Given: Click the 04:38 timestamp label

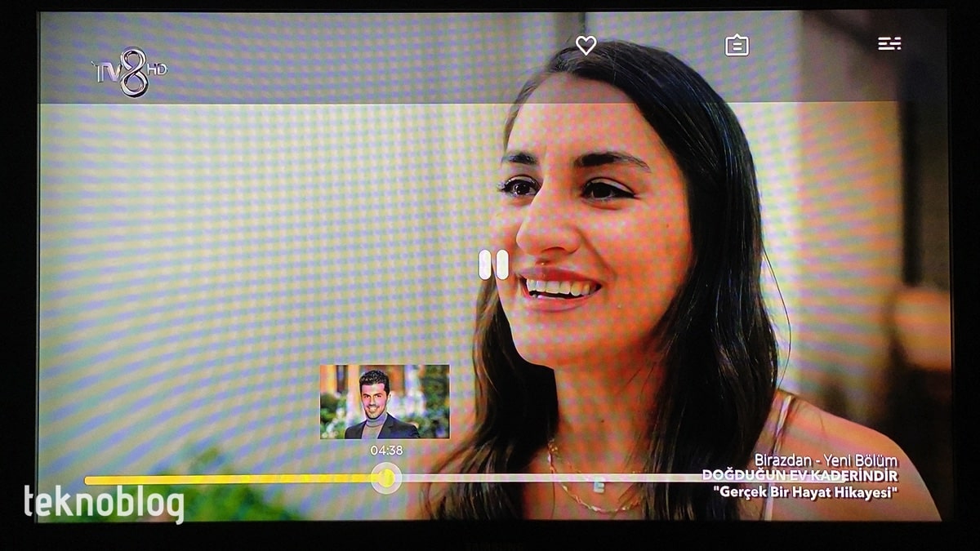Looking at the screenshot, I should tap(386, 450).
